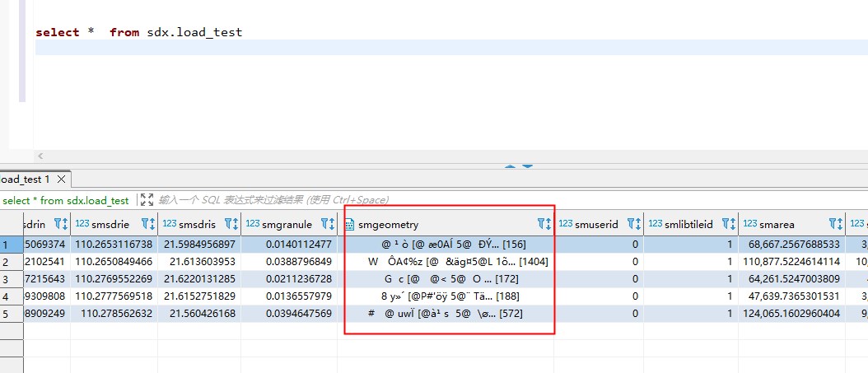This screenshot has height=373, width=868.
Task: Click cell 110.2650849466 in smsdrie
Action: 114,261
